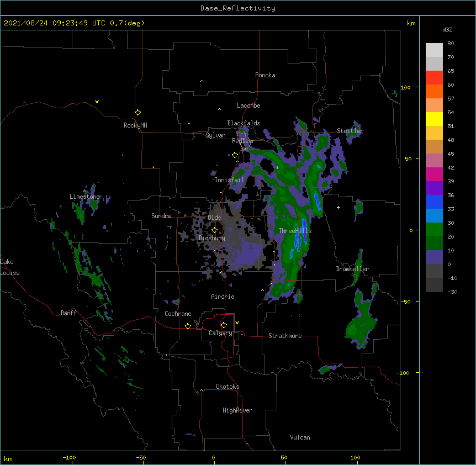The width and height of the screenshot is (476, 465).
Task: Click the yellow 54 dBZ legend swatch
Action: pos(434,119)
